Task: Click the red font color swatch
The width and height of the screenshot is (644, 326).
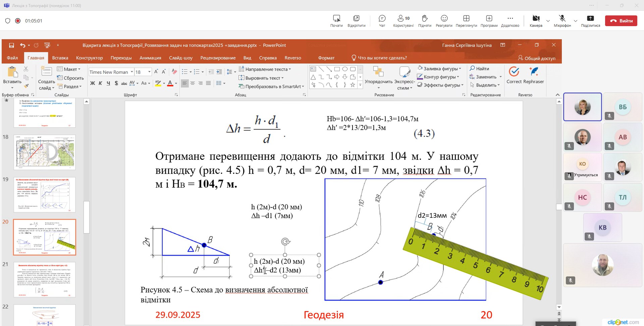Action: [170, 83]
